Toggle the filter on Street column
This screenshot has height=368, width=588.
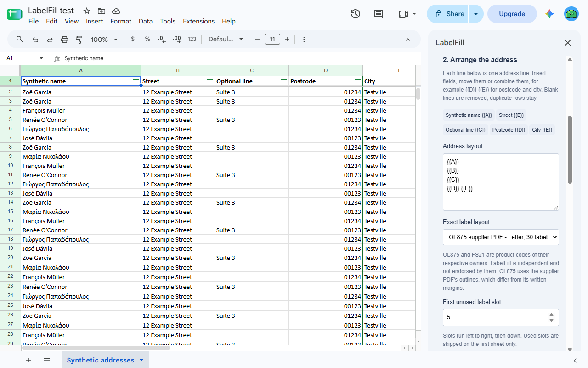pyautogui.click(x=210, y=80)
